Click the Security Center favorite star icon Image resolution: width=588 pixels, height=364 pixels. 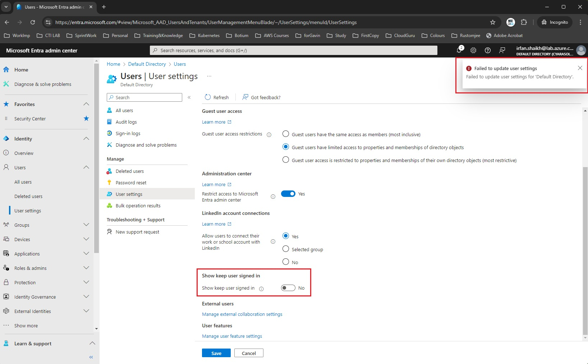tap(86, 119)
